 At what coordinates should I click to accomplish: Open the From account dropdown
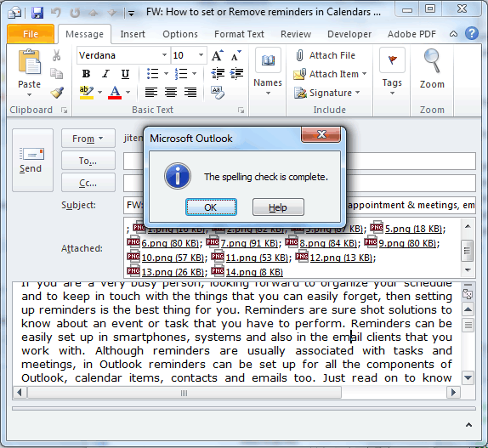[88, 138]
